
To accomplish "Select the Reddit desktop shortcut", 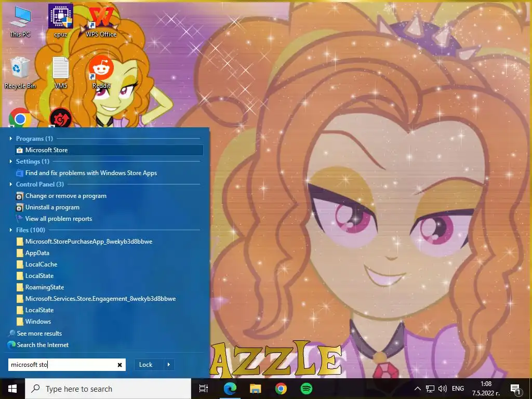I will point(101,73).
